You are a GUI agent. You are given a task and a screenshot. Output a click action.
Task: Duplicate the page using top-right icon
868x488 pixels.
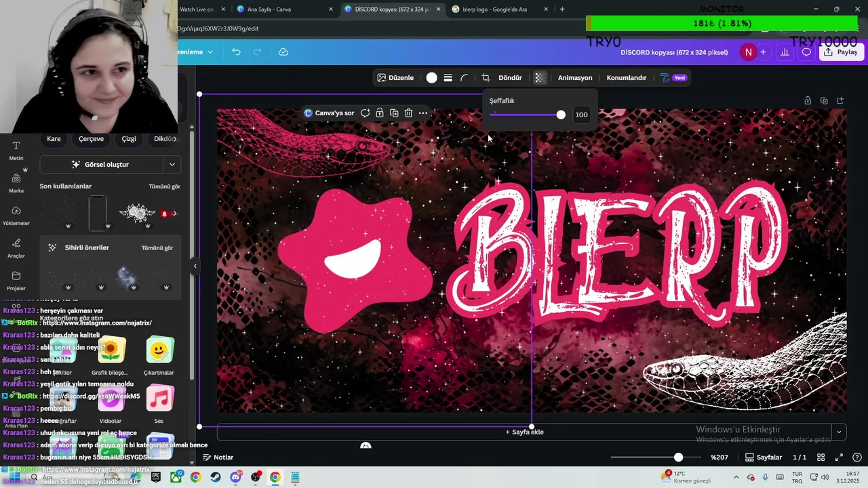tap(824, 101)
